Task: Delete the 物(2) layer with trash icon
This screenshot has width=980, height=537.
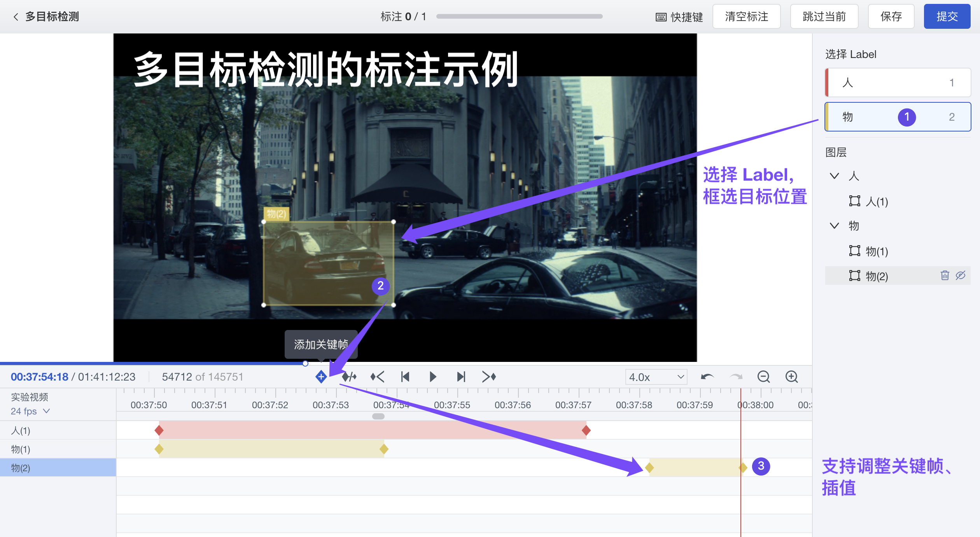Action: [945, 276]
